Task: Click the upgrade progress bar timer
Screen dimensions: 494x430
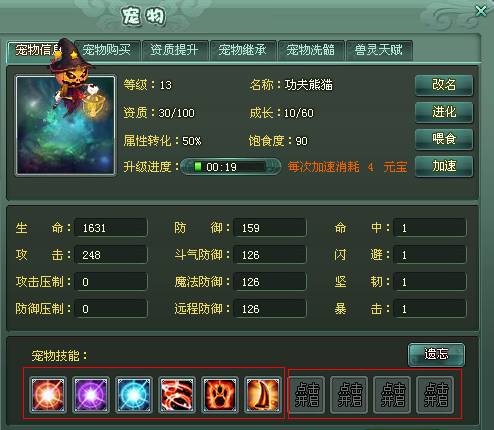Action: coord(231,167)
